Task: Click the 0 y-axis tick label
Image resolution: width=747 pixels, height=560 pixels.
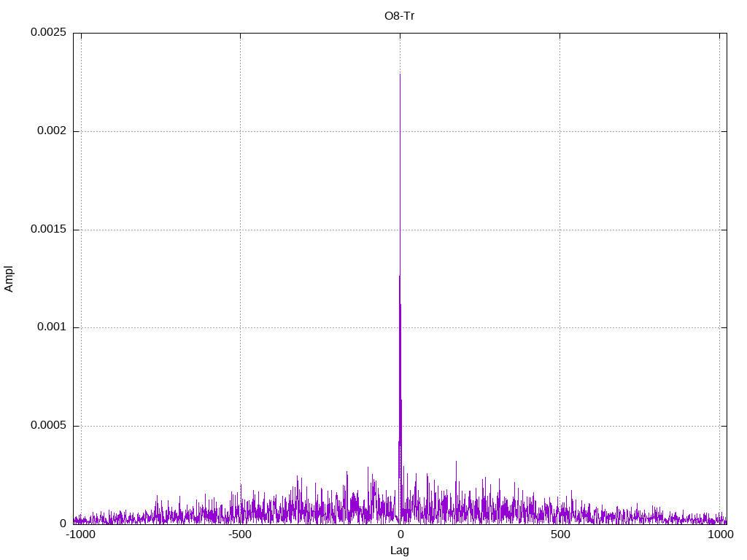Action: [x=63, y=524]
